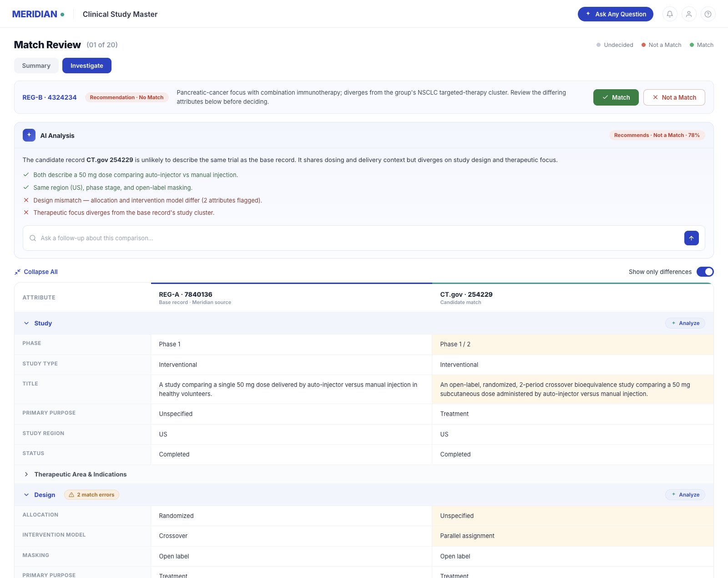The width and height of the screenshot is (728, 578).
Task: Mark record as Match
Action: (x=616, y=97)
